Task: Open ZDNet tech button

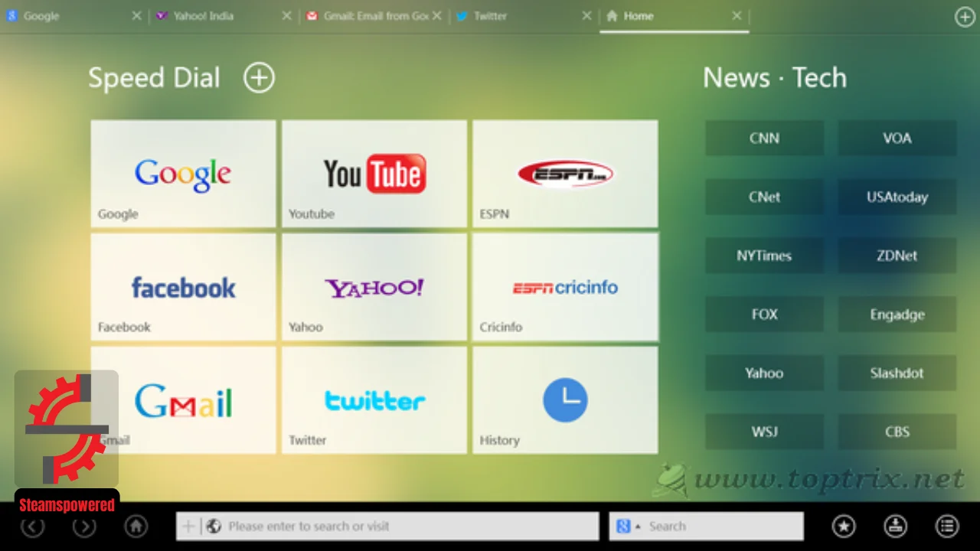Action: pyautogui.click(x=897, y=256)
